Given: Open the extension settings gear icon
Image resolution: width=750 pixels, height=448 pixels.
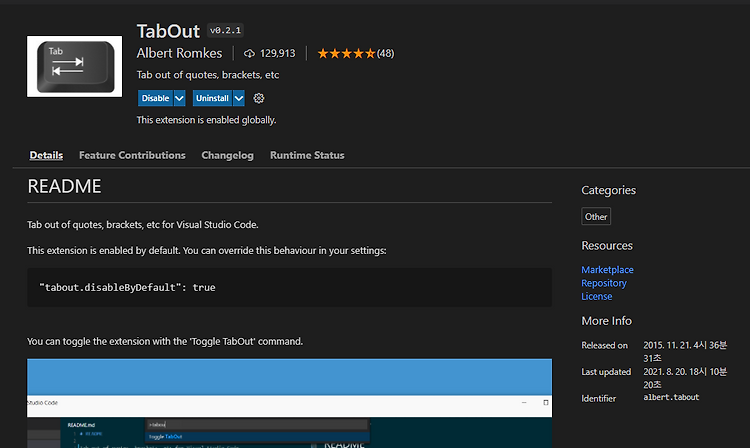Looking at the screenshot, I should point(259,98).
